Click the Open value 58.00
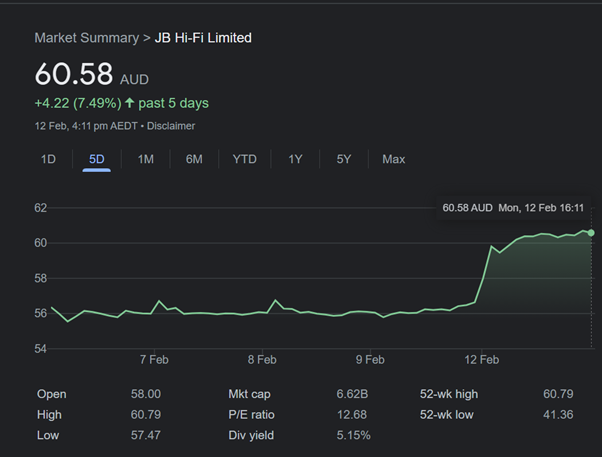 point(146,394)
